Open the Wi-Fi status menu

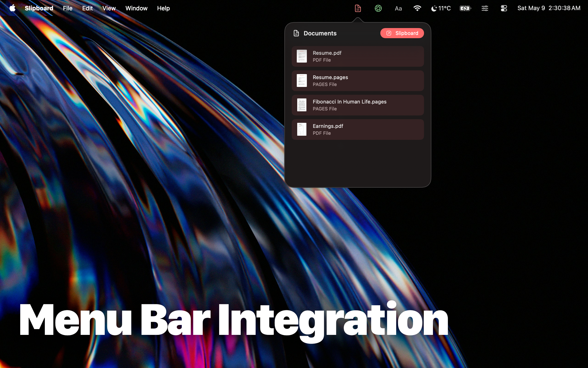[417, 8]
